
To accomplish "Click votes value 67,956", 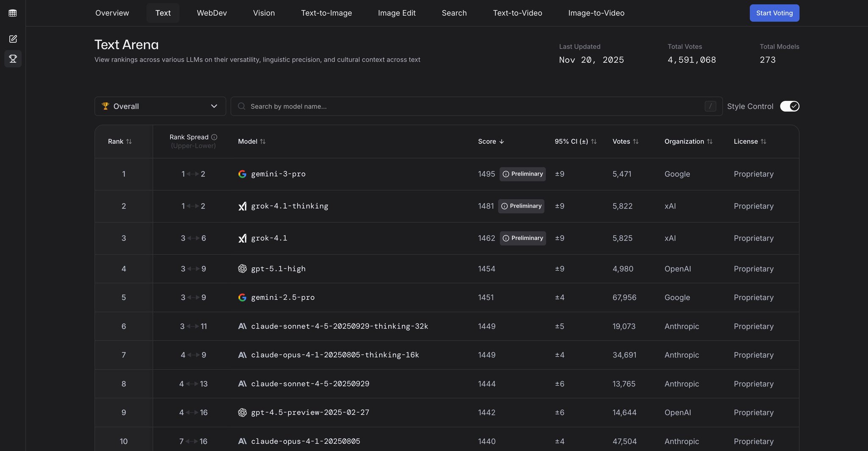I will [x=624, y=298].
